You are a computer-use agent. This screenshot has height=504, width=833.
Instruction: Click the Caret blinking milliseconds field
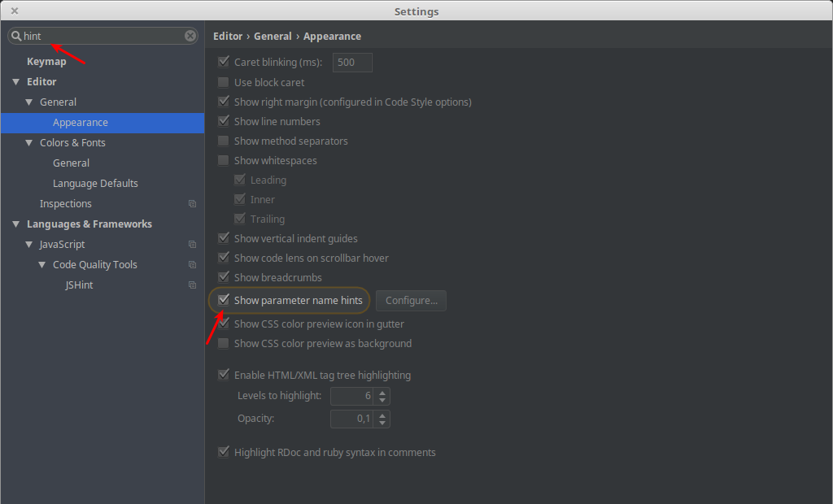[x=352, y=62]
